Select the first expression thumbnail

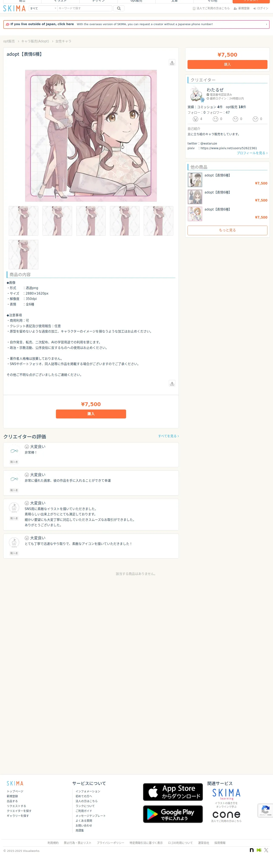pyautogui.click(x=24, y=221)
